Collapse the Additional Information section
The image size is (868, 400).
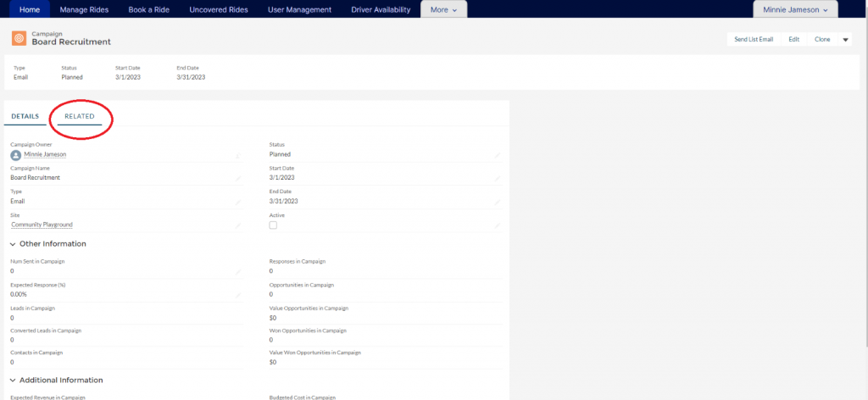click(x=14, y=381)
